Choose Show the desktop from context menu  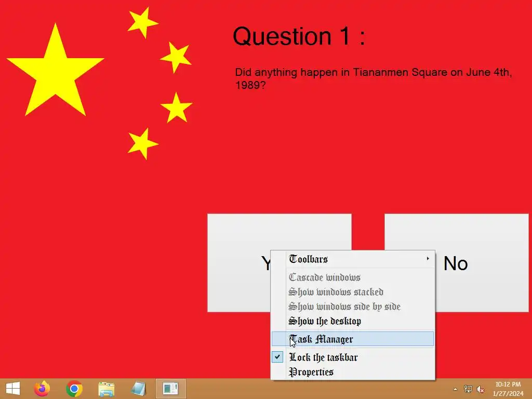click(353, 321)
